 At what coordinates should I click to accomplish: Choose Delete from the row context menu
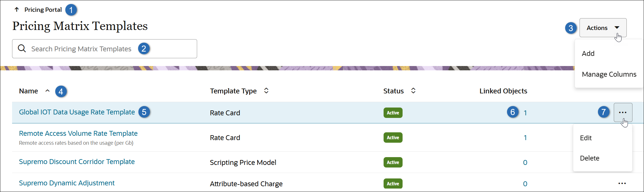[589, 158]
